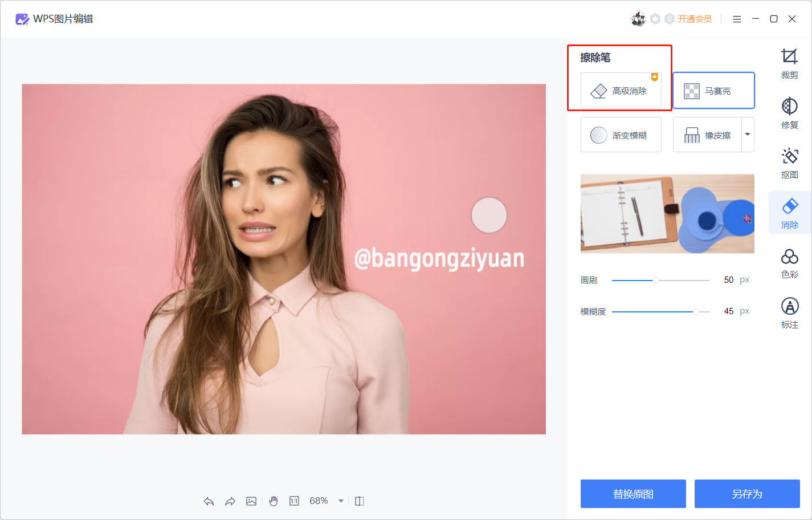Open the 修复 repair tool
The width and height of the screenshot is (812, 520).
pos(789,113)
